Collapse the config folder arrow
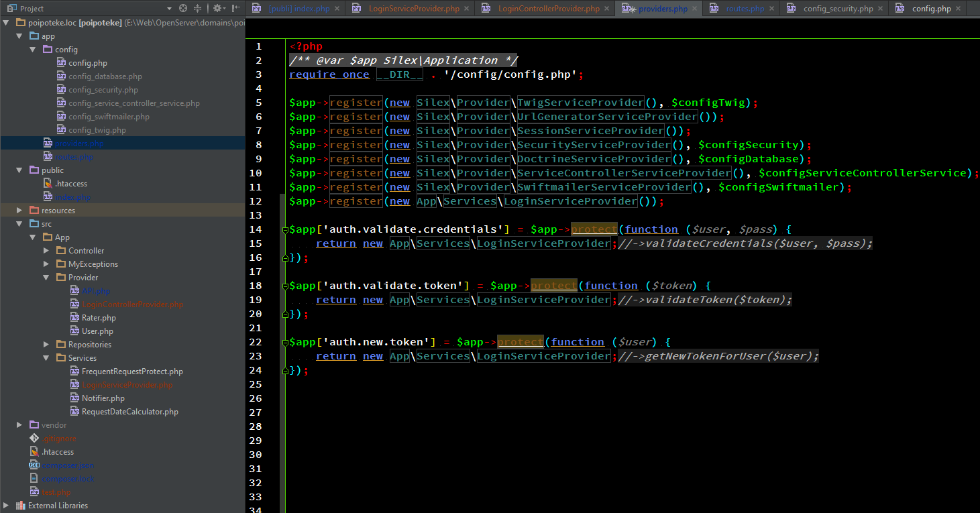This screenshot has height=513, width=980. tap(33, 50)
